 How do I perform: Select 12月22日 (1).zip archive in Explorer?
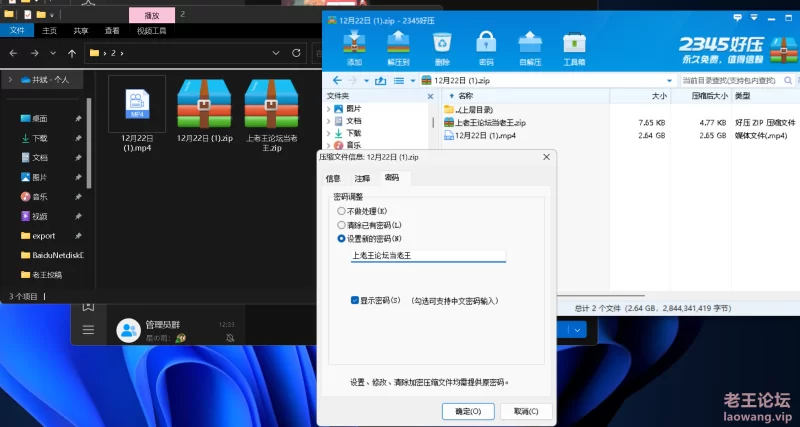204,104
